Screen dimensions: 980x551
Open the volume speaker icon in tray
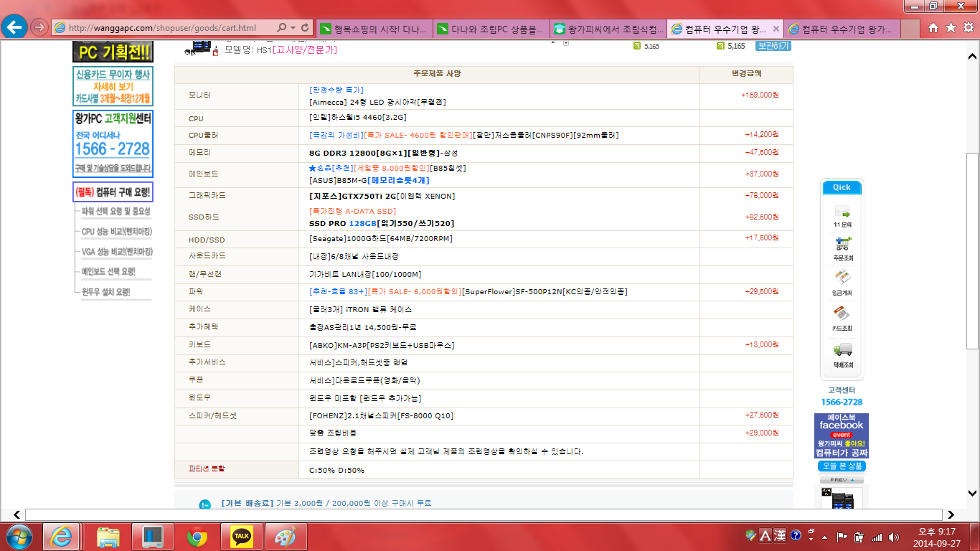tap(893, 537)
